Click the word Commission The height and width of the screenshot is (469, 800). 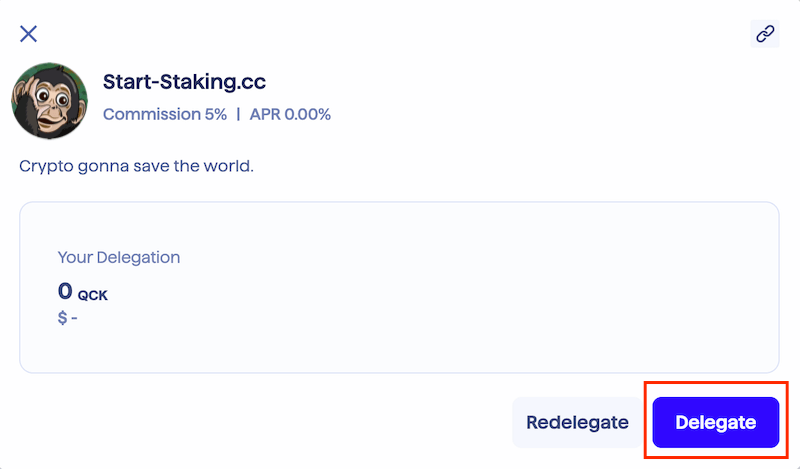point(152,114)
